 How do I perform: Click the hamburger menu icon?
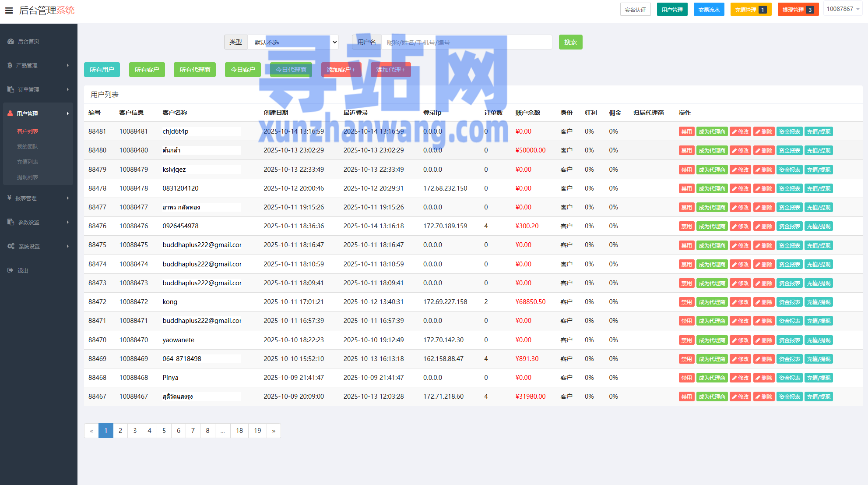tap(9, 10)
